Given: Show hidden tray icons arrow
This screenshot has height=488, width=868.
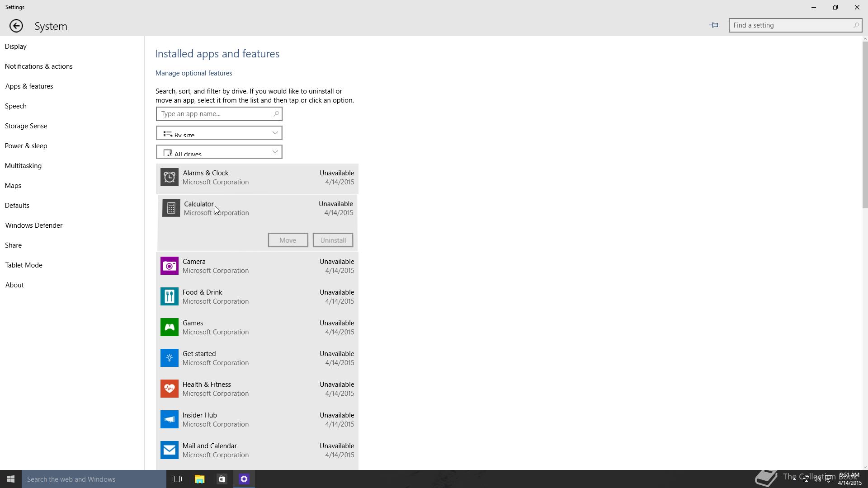Looking at the screenshot, I should (x=794, y=479).
